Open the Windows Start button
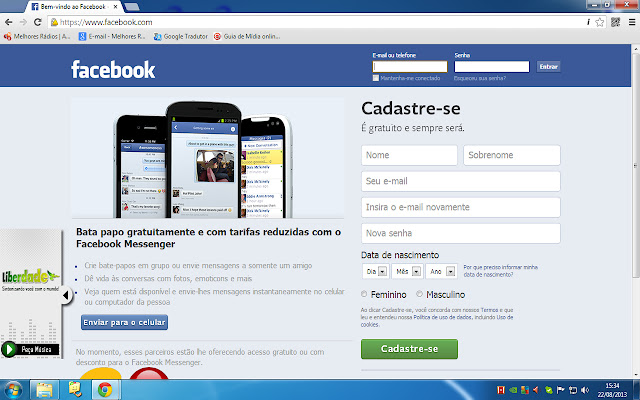The image size is (640, 400). 12,390
